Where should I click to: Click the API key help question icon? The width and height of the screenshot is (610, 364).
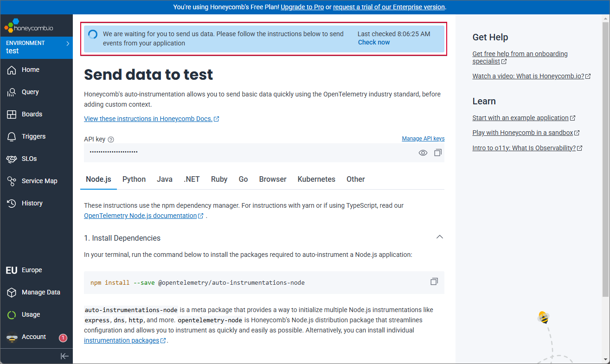pos(111,140)
